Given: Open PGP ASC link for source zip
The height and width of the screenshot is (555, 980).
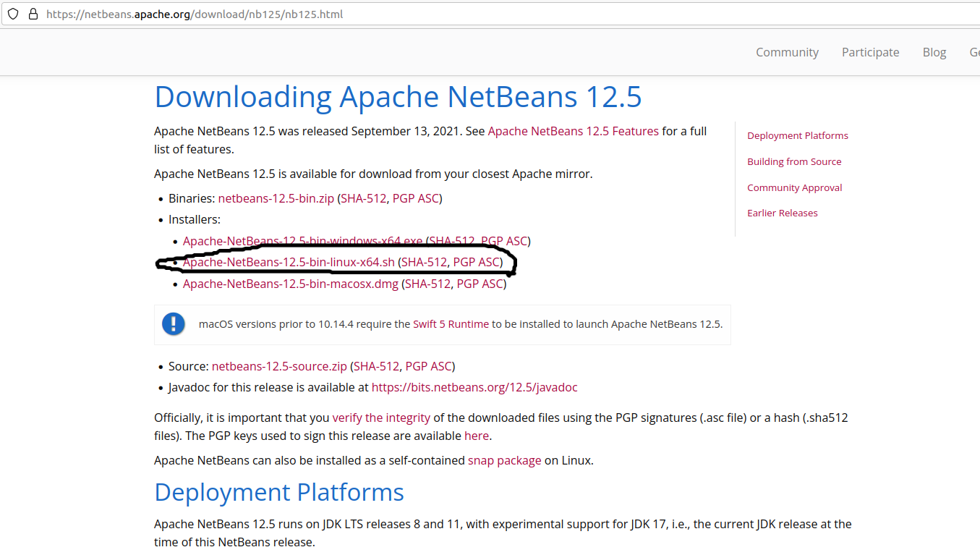Looking at the screenshot, I should click(428, 366).
